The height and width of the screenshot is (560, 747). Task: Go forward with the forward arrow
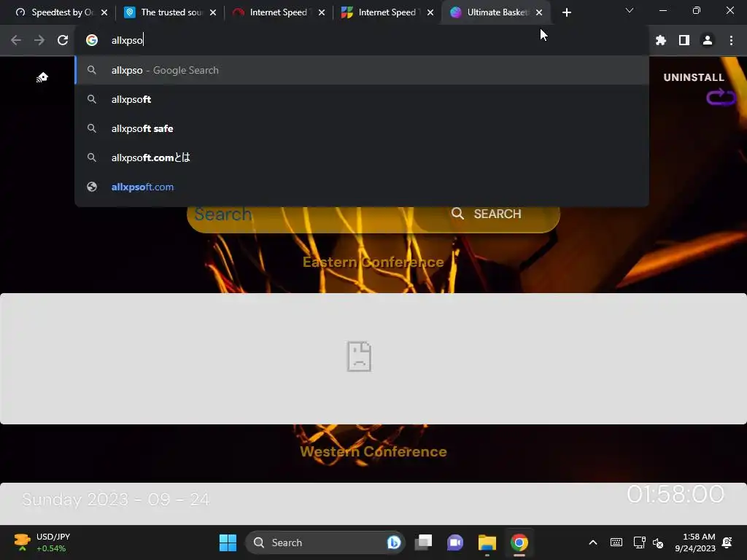[39, 41]
